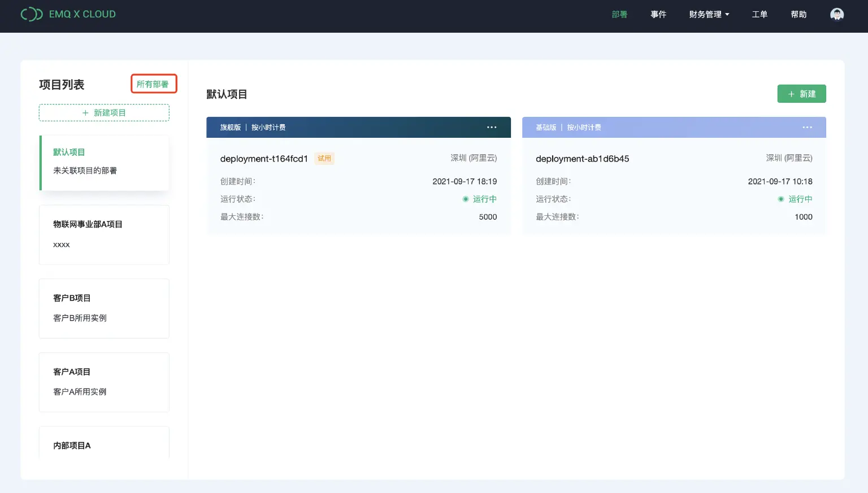
Task: Open the ellipsis menu on deployment-ab1d6b45 card
Action: (x=807, y=127)
